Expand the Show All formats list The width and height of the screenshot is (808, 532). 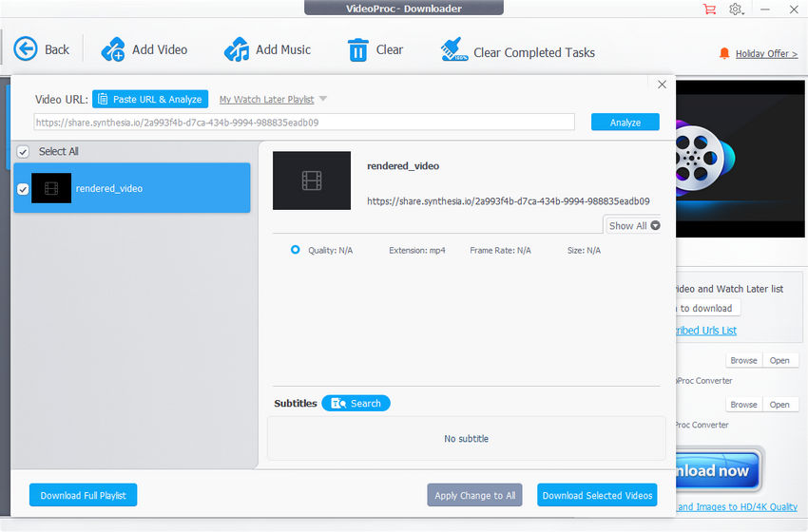pyautogui.click(x=632, y=225)
